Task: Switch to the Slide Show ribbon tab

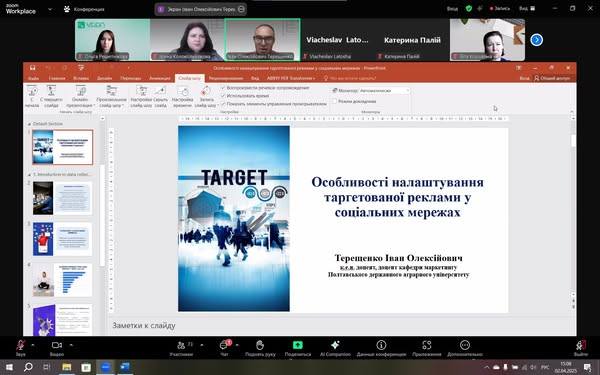Action: click(x=189, y=78)
